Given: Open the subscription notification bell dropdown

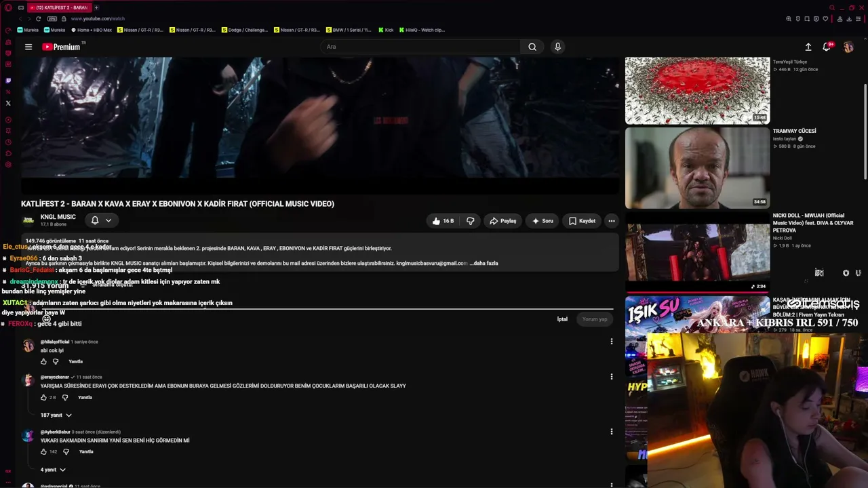Looking at the screenshot, I should pyautogui.click(x=101, y=220).
